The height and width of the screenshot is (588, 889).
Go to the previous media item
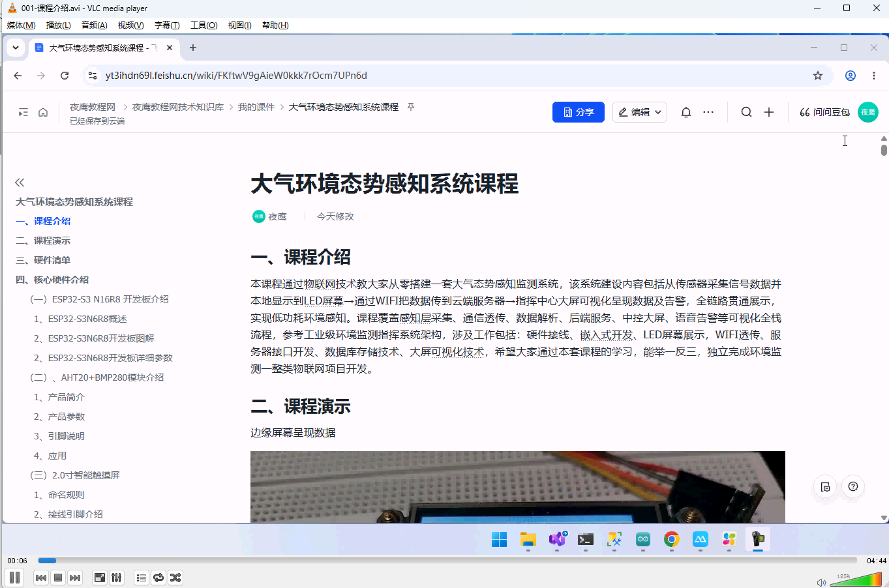[x=41, y=578]
